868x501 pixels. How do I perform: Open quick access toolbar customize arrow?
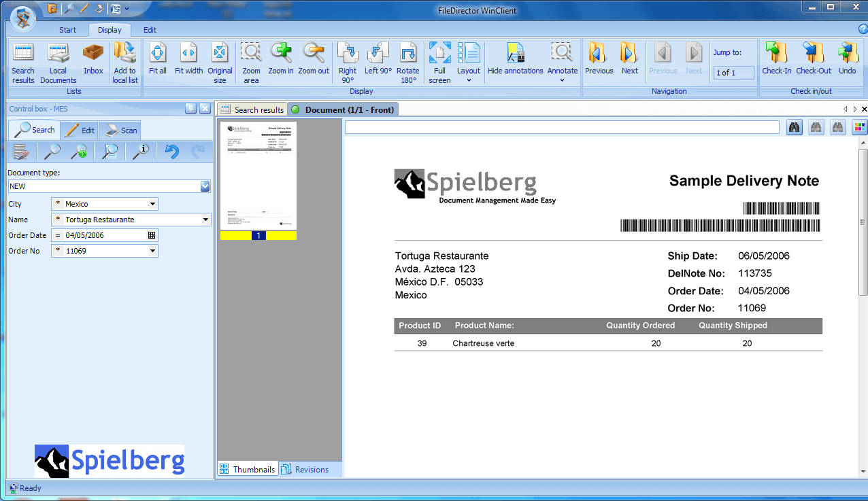pos(127,9)
